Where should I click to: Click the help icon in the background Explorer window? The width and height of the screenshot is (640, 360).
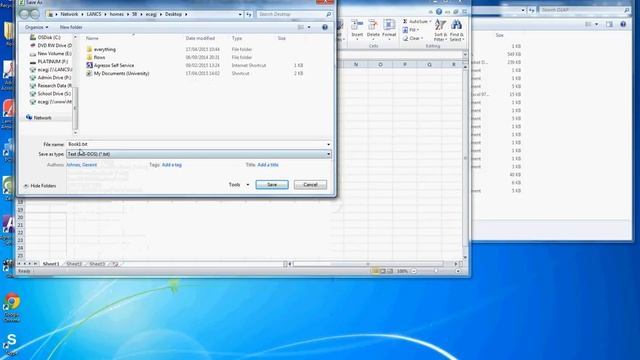(x=623, y=24)
